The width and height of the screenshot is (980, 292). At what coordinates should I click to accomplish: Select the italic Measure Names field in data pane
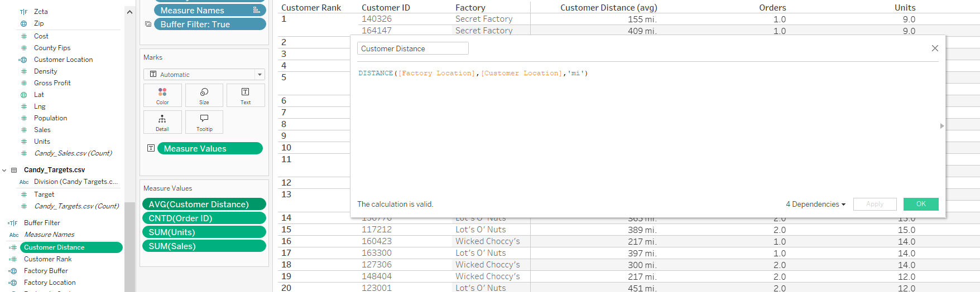point(49,235)
